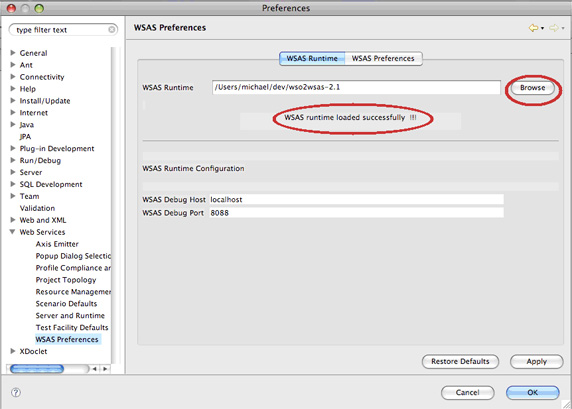Click the Server tree label
This screenshot has height=409, width=572.
[x=31, y=172]
